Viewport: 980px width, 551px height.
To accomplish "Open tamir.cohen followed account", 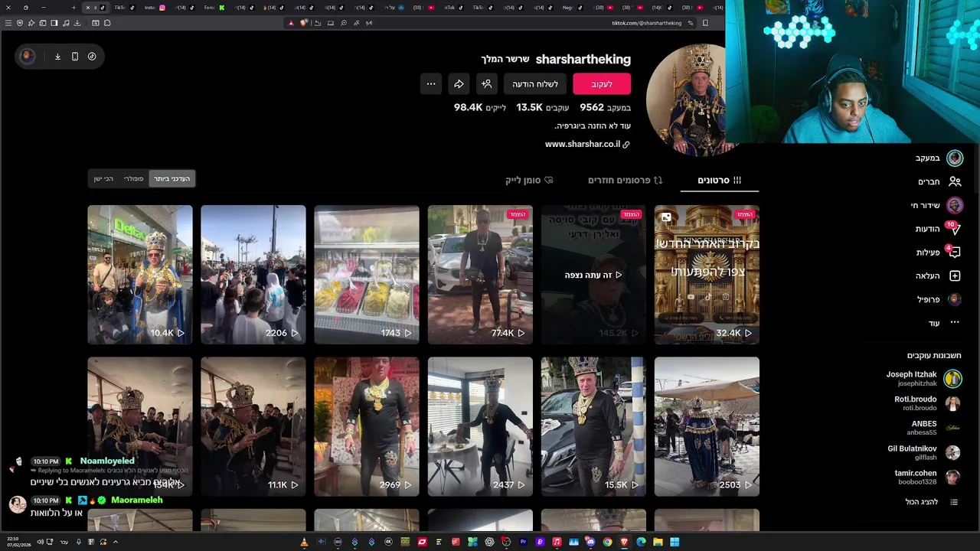I will point(927,477).
